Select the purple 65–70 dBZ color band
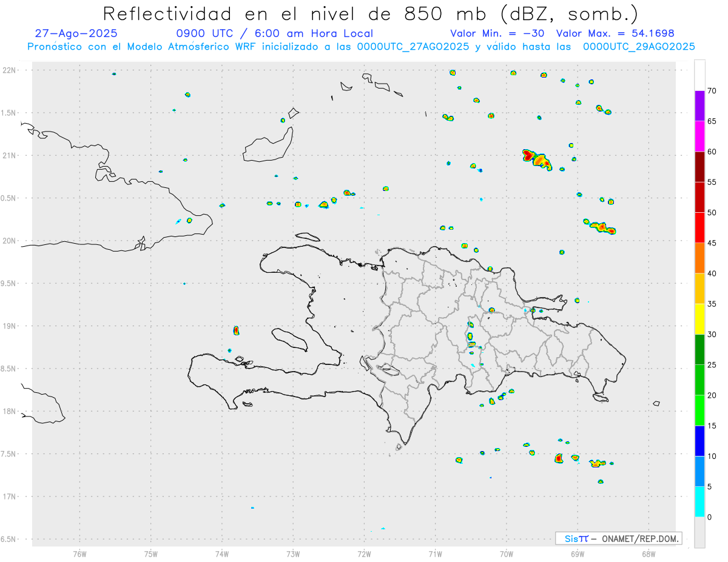The image size is (728, 562). pyautogui.click(x=699, y=106)
